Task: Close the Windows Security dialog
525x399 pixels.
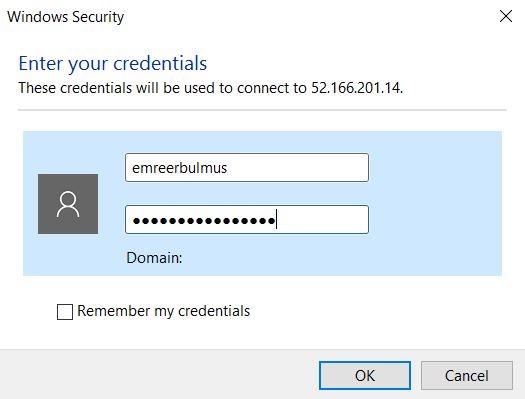Action: point(506,16)
